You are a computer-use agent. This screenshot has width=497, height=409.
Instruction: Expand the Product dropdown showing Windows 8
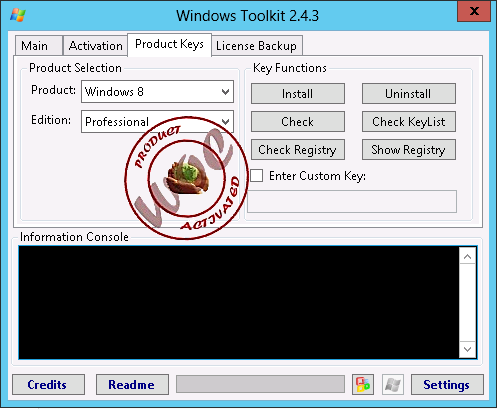coord(157,91)
